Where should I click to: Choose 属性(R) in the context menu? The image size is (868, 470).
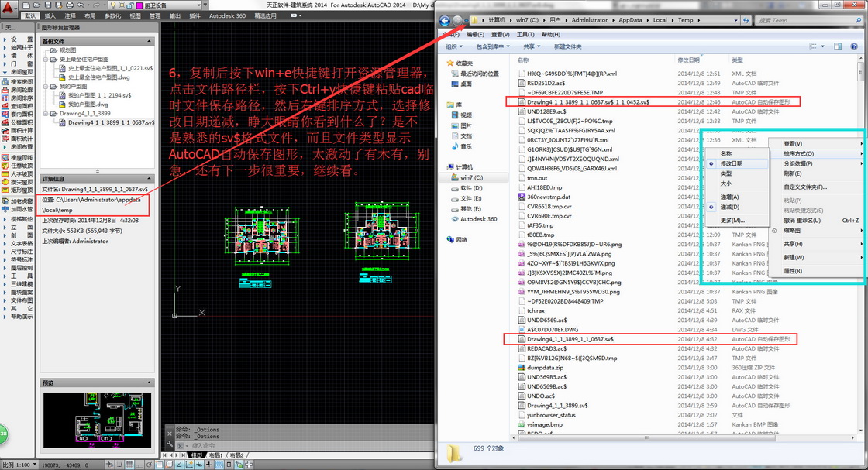pyautogui.click(x=793, y=271)
